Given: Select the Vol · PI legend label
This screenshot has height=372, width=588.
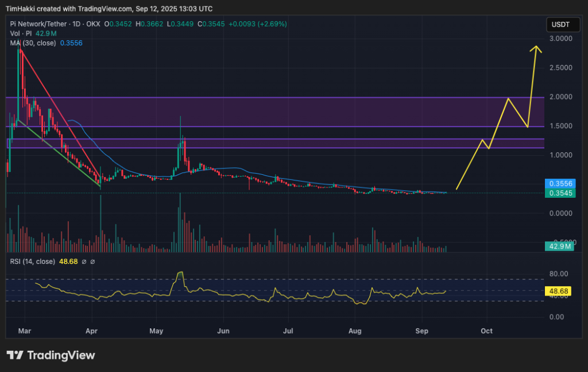Looking at the screenshot, I should (x=20, y=34).
